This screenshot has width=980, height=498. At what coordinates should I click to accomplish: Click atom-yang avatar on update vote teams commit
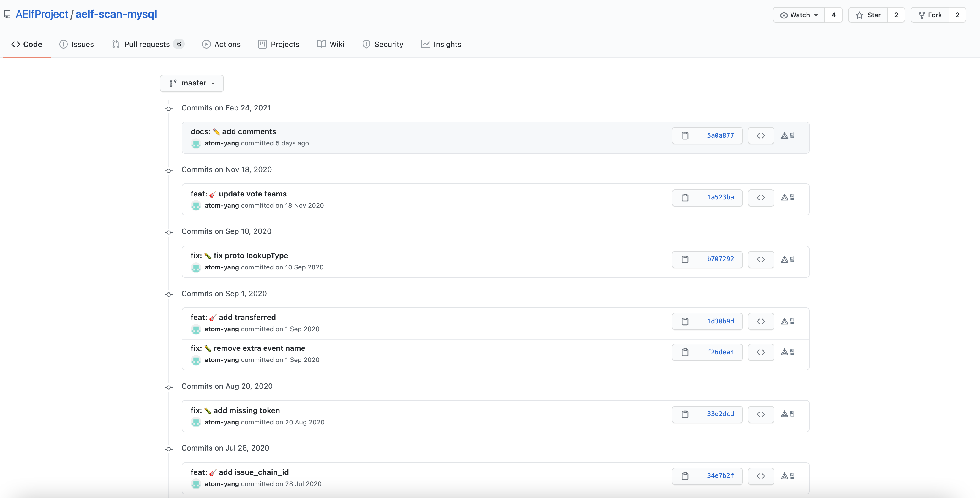[x=196, y=206]
